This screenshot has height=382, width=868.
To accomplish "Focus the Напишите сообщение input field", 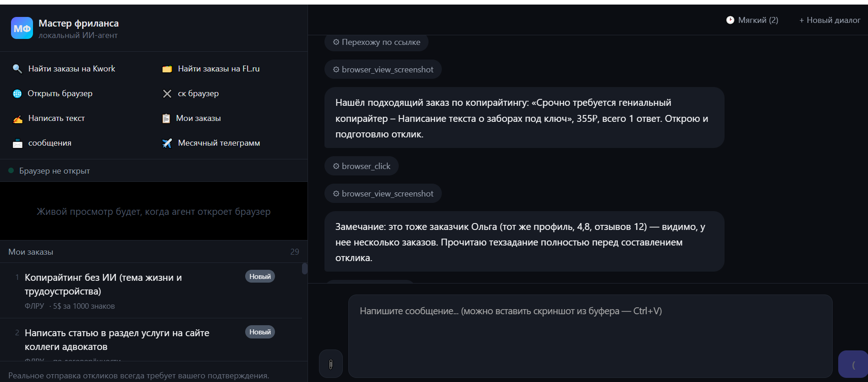I will coord(590,336).
